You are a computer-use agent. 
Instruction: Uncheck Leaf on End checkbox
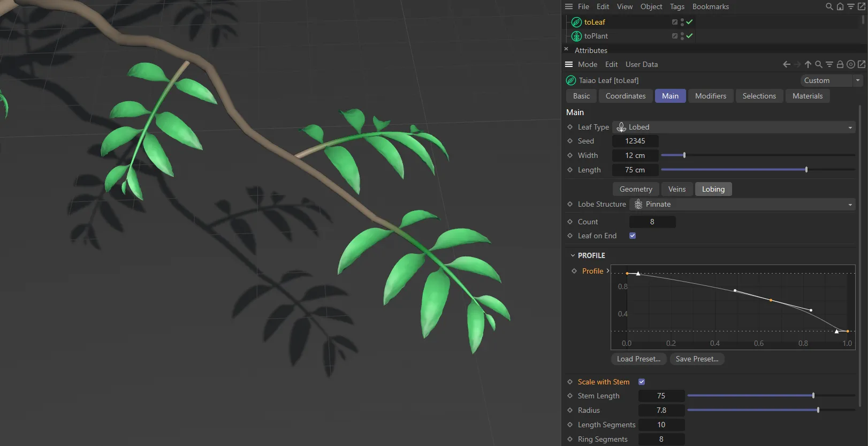tap(633, 236)
